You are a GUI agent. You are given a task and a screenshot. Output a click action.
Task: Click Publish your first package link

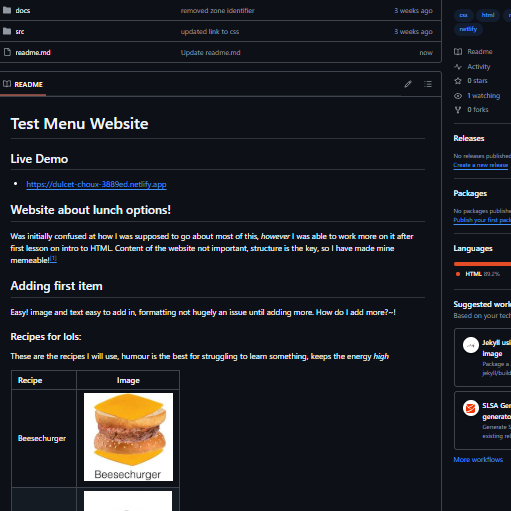tap(482, 220)
